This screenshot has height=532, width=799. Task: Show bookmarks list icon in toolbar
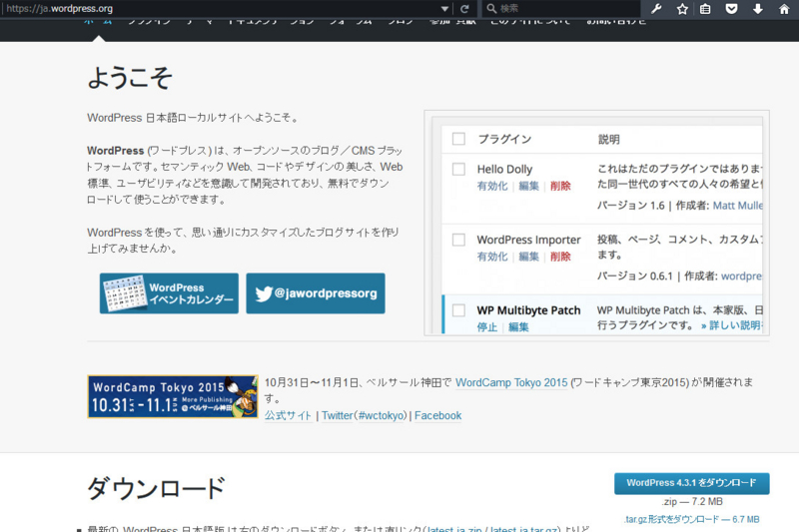705,9
